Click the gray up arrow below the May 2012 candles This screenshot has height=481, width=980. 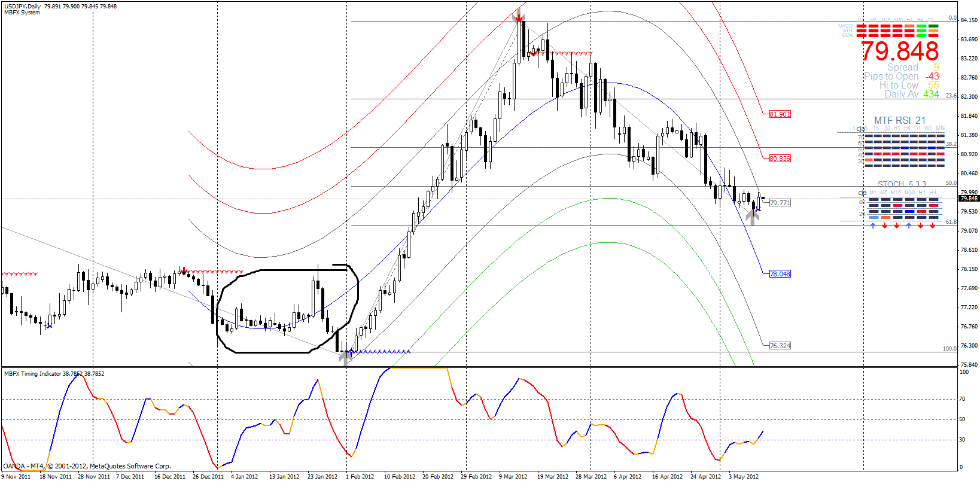(752, 217)
